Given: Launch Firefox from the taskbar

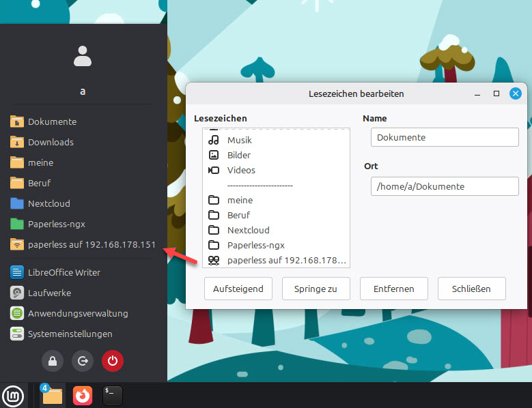Looking at the screenshot, I should [x=83, y=395].
